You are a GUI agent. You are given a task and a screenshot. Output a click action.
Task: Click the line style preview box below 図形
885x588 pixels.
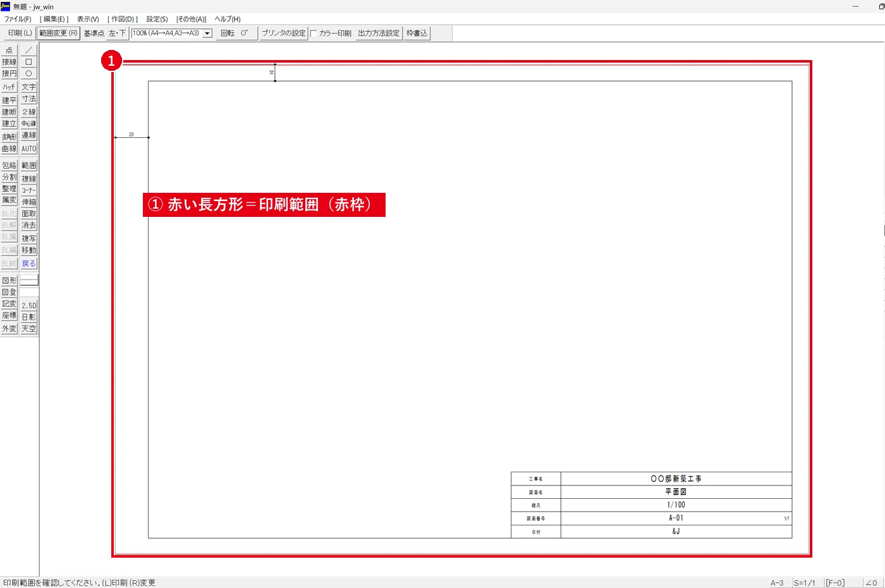29,279
